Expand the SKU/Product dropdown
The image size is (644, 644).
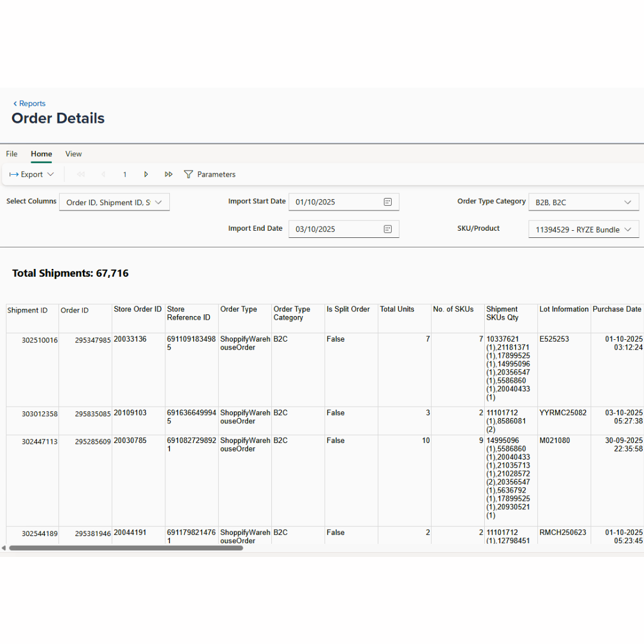[627, 230]
